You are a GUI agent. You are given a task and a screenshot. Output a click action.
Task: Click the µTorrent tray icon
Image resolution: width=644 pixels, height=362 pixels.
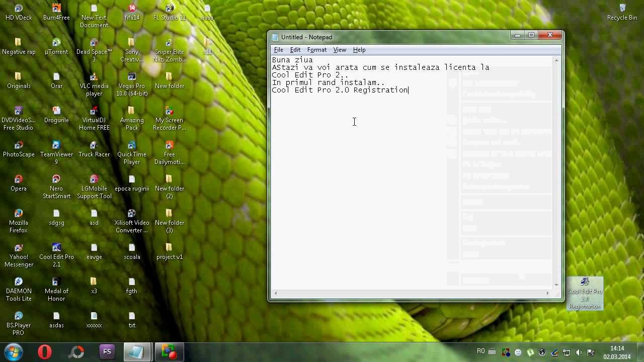[530, 352]
